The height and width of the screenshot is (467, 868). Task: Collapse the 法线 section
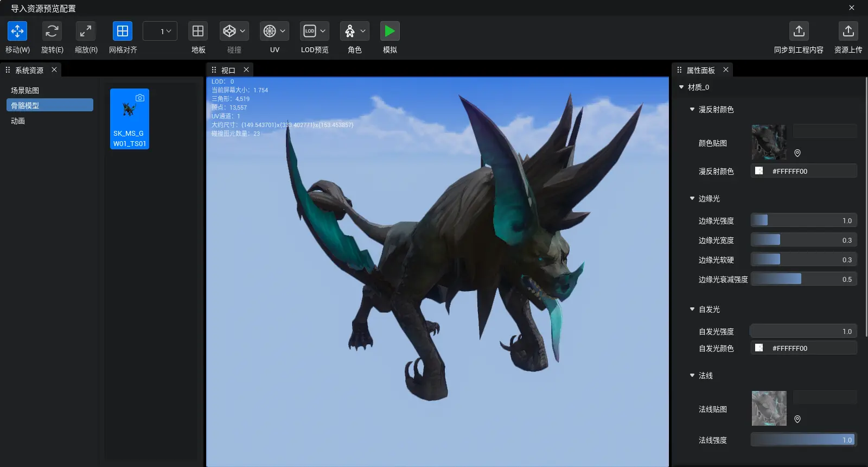point(692,375)
